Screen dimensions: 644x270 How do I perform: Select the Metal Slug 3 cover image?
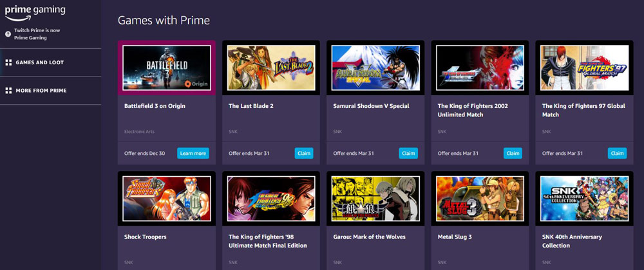480,199
